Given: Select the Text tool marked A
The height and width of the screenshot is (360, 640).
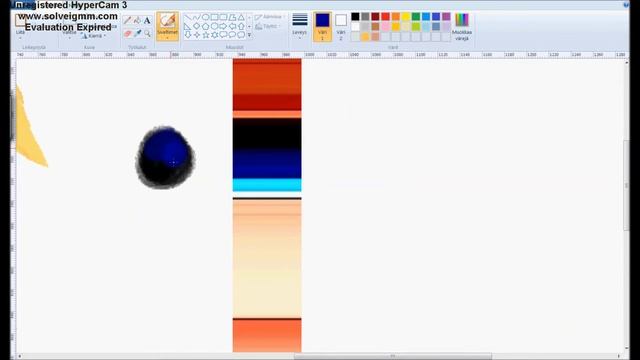Looking at the screenshot, I should (x=147, y=20).
